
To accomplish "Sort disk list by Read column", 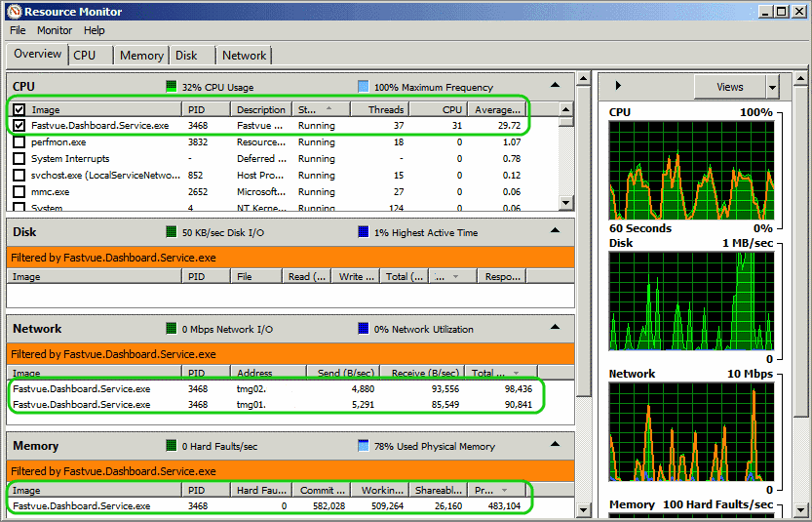I will (x=306, y=276).
